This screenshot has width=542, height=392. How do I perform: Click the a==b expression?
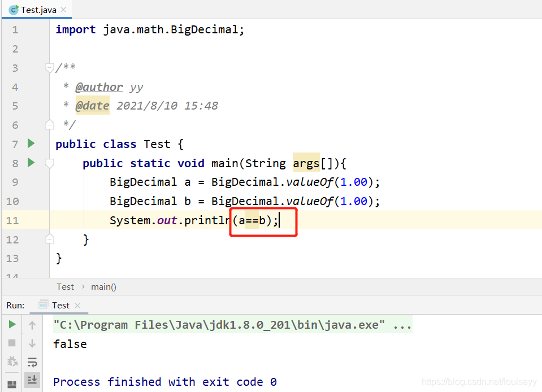click(x=252, y=220)
